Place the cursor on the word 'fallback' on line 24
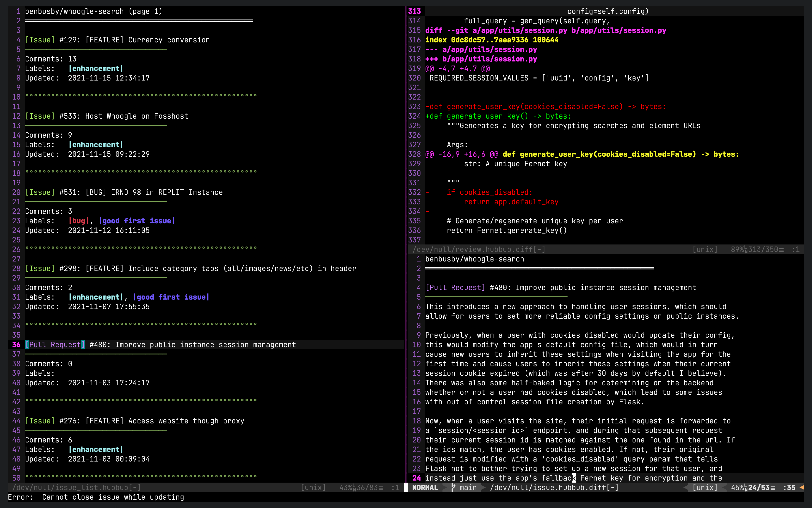 click(559, 478)
